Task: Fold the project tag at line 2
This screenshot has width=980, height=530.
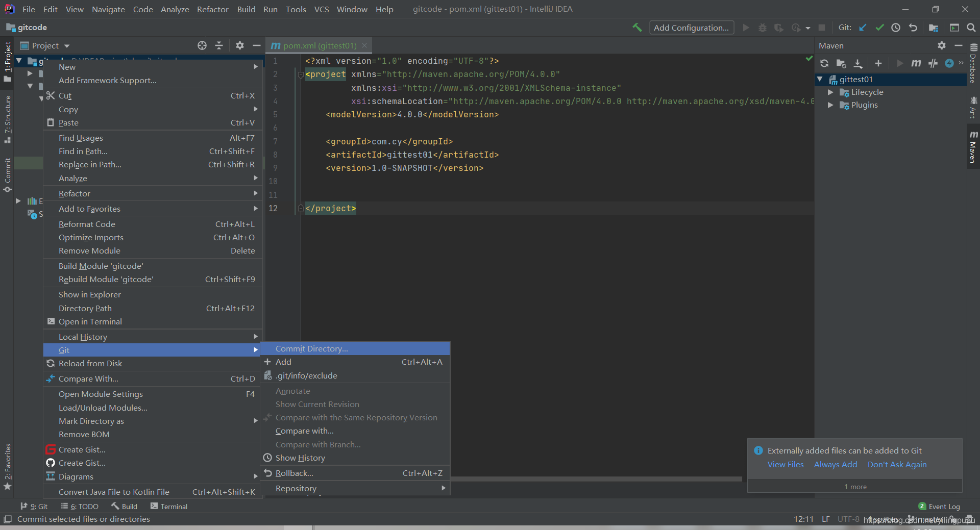Action: click(x=301, y=74)
